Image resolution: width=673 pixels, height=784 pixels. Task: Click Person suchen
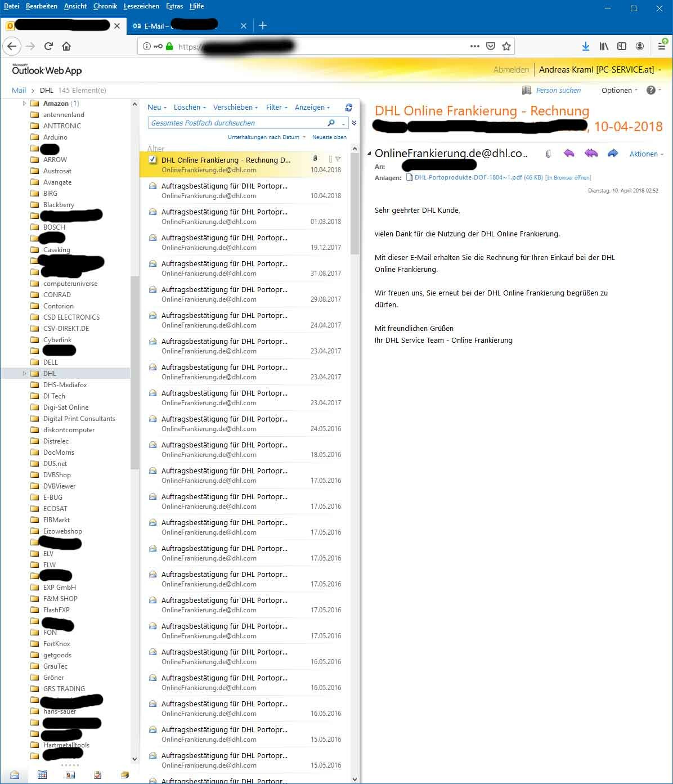pos(558,90)
